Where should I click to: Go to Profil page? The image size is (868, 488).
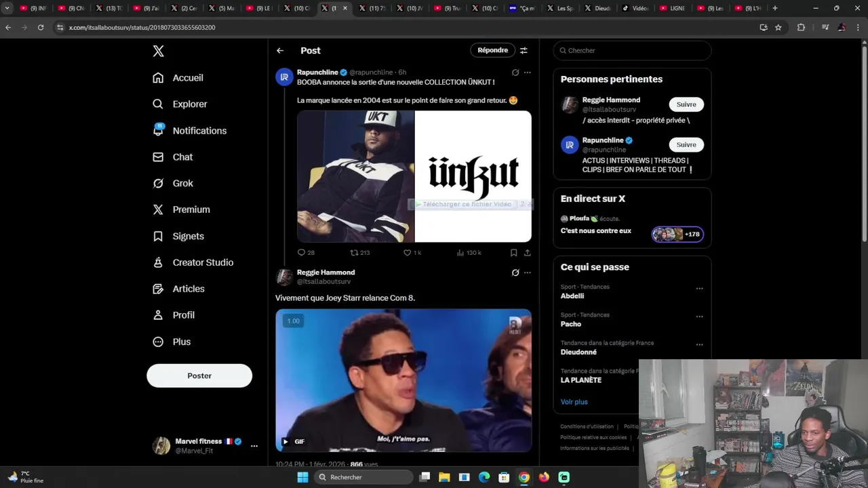[x=174, y=316]
